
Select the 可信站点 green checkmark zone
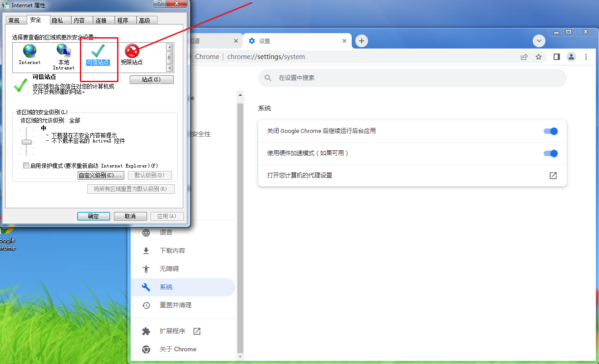coord(98,51)
